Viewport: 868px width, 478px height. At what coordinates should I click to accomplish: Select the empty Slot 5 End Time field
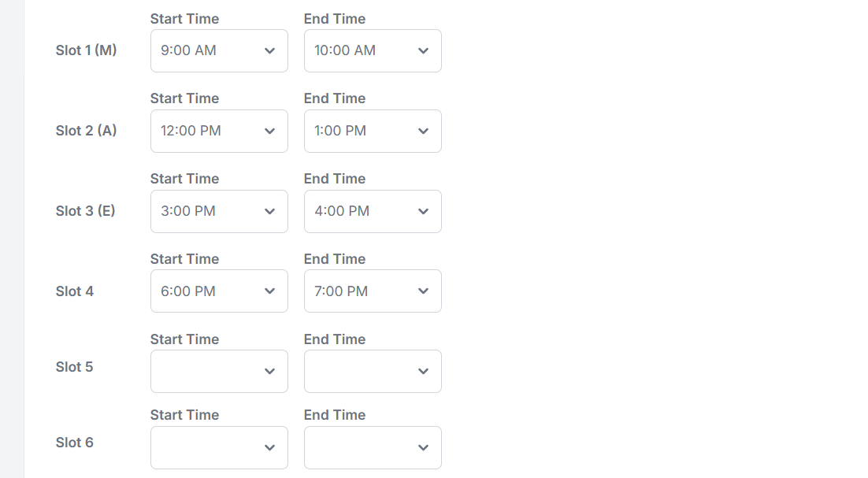372,372
